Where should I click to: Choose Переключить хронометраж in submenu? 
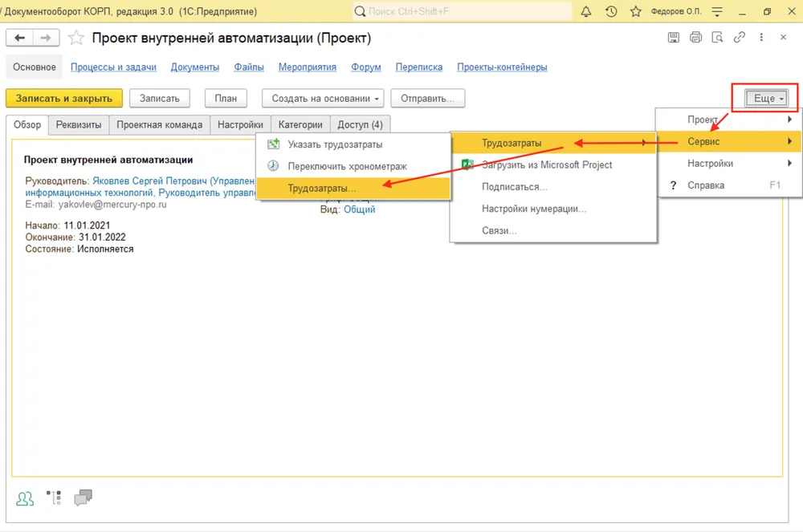(x=353, y=166)
